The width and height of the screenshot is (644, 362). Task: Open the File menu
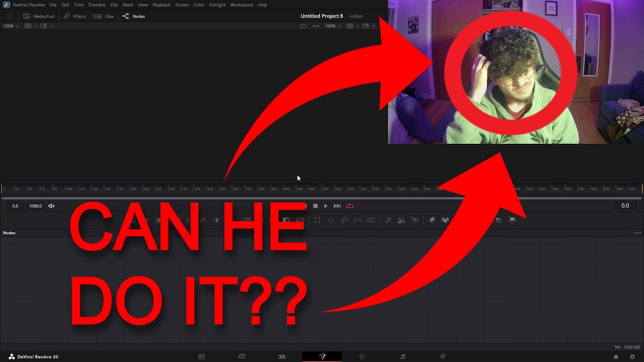[53, 5]
